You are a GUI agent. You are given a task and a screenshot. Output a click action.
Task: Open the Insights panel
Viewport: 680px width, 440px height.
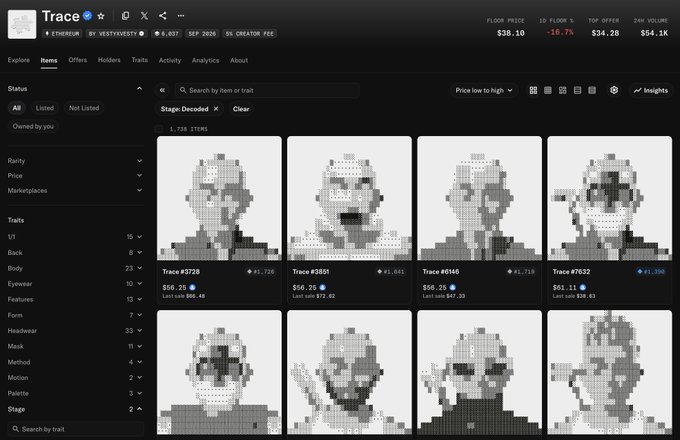point(651,90)
